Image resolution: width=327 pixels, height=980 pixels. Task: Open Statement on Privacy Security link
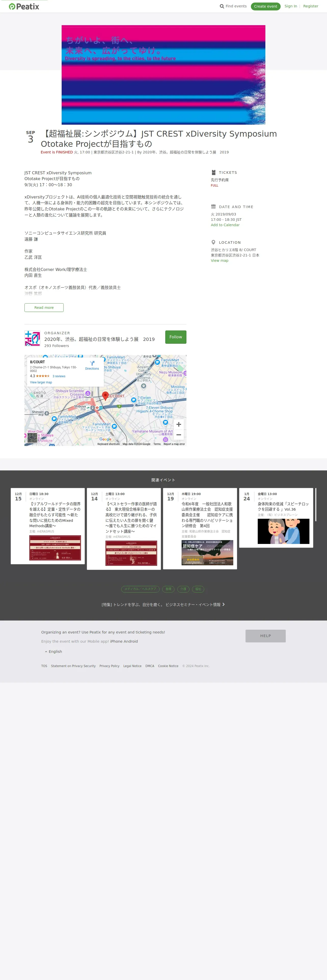point(73,666)
